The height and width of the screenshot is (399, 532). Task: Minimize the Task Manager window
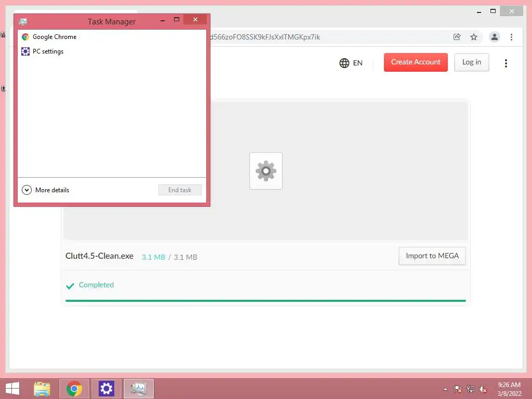click(163, 20)
